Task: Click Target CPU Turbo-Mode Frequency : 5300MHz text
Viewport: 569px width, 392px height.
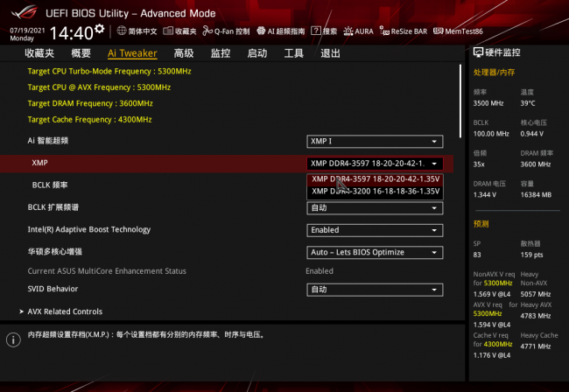Action: click(109, 71)
